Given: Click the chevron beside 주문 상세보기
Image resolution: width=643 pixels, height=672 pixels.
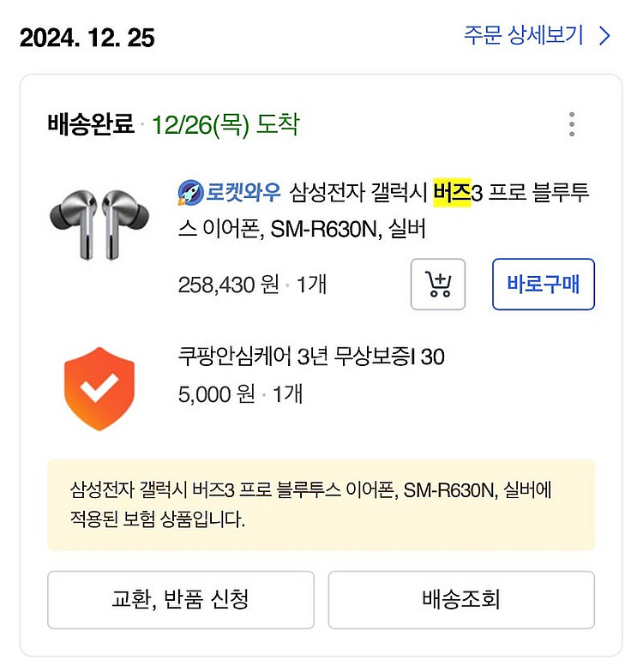Looking at the screenshot, I should [x=604, y=36].
